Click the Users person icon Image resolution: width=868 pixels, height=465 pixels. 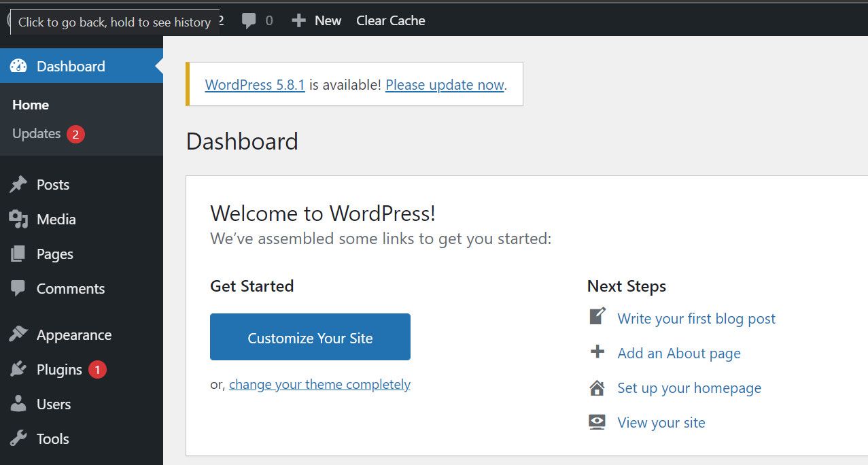(x=18, y=404)
